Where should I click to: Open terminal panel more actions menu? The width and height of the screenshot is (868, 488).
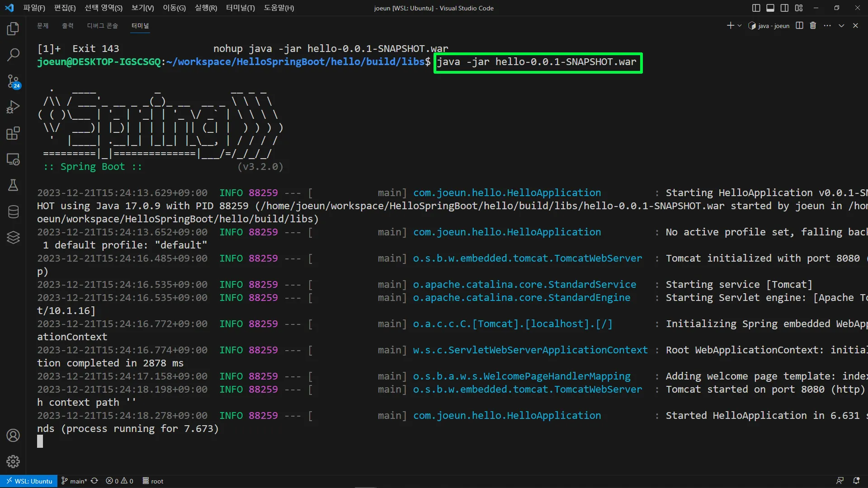pos(827,26)
